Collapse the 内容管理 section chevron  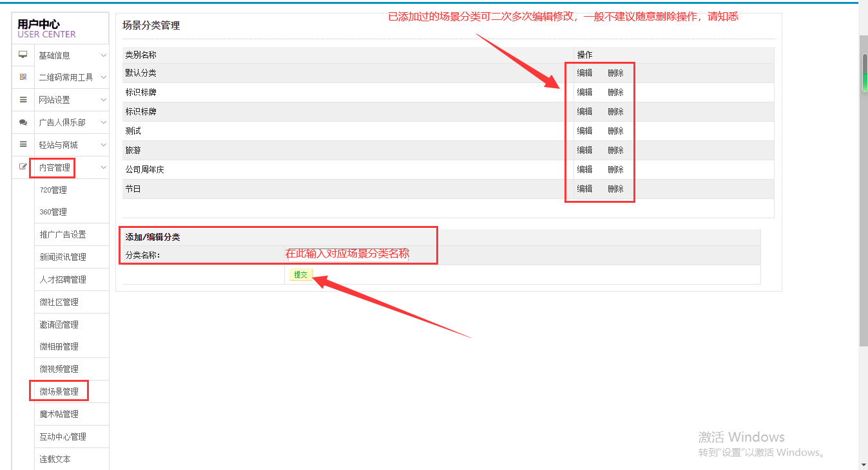103,167
